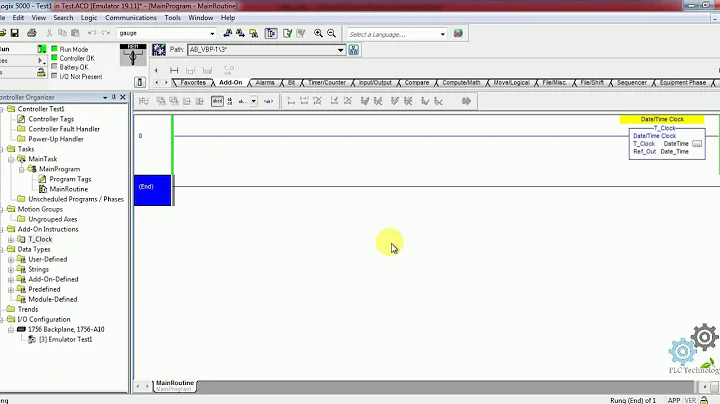Open the Tools menu

(x=172, y=17)
